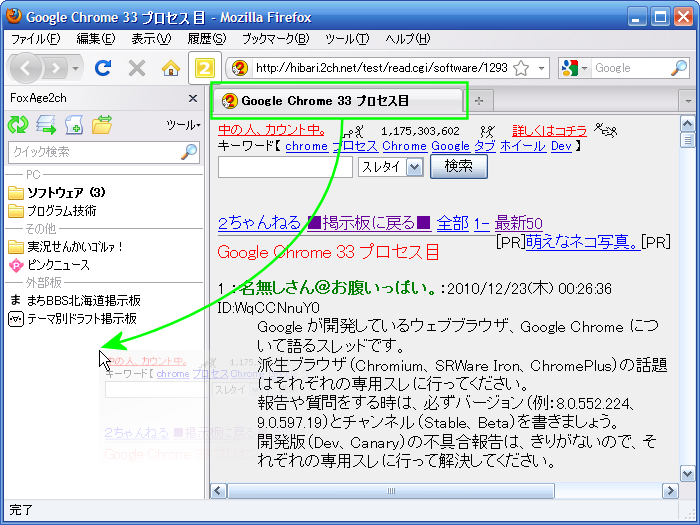Open the back/forward history dropdown arrow
700x525 pixels.
pos(75,68)
